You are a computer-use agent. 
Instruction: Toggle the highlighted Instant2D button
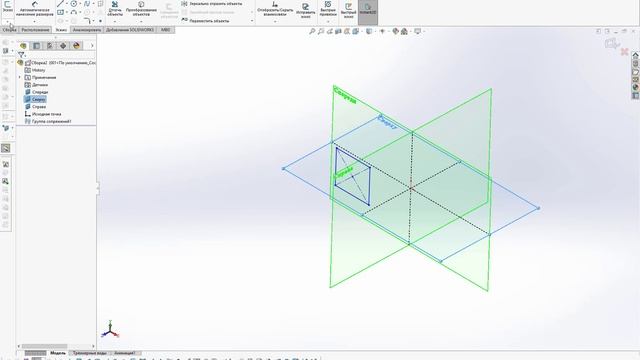[368, 11]
